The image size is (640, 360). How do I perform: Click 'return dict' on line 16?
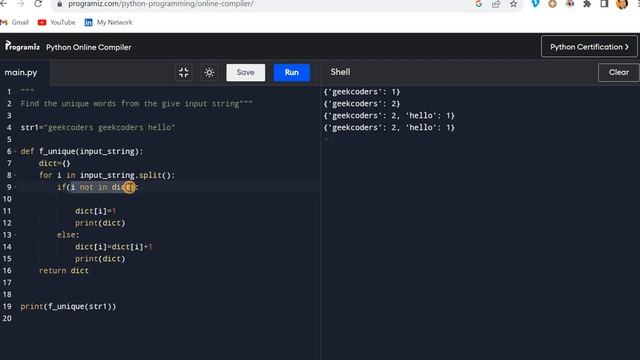coord(64,271)
